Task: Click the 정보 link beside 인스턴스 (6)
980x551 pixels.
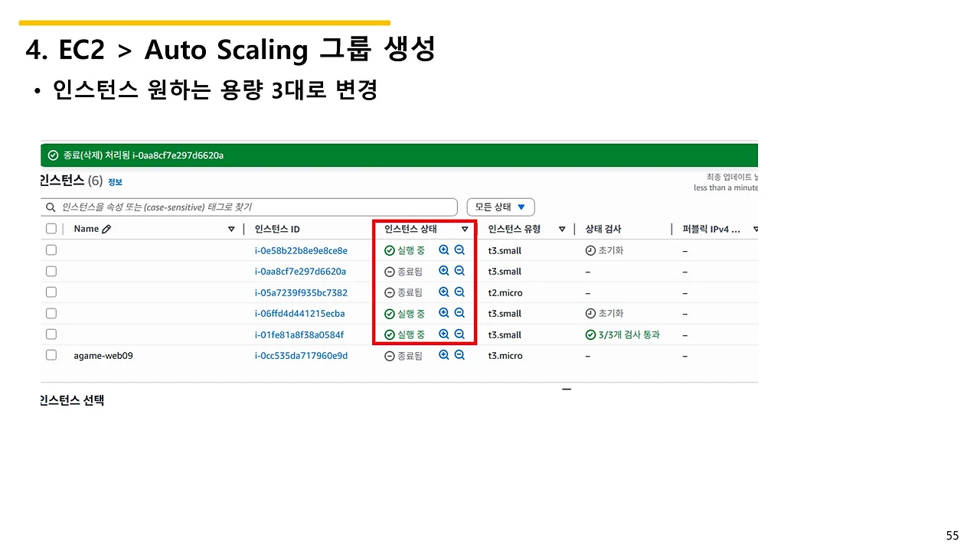Action: point(115,181)
